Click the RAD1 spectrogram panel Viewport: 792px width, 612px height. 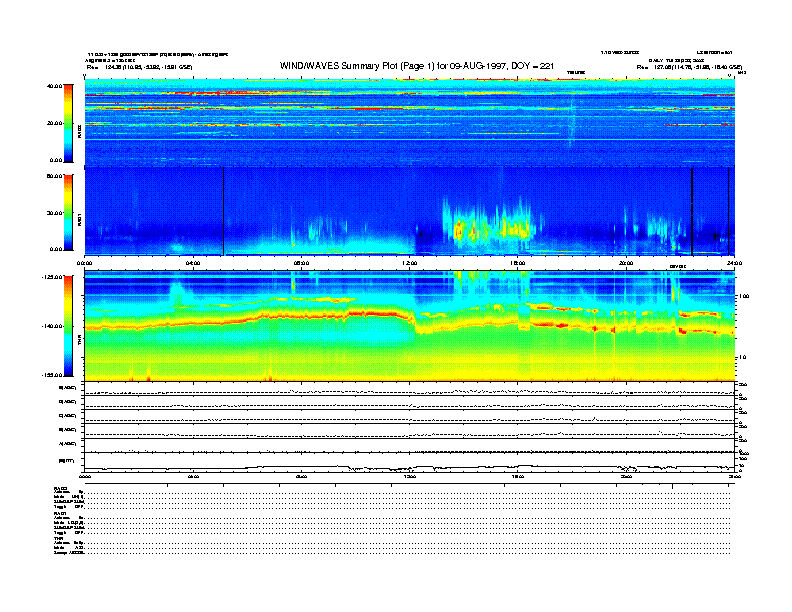point(410,211)
